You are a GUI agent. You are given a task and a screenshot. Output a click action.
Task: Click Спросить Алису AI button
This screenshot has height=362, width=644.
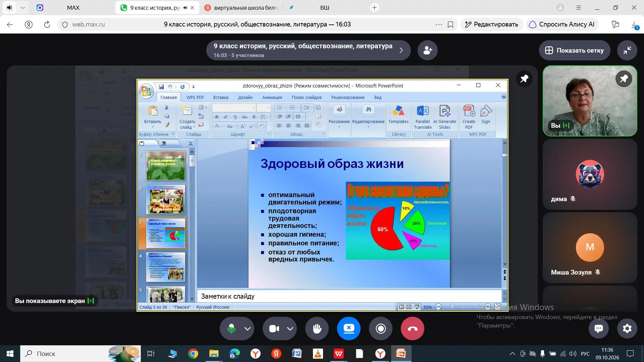pyautogui.click(x=562, y=24)
